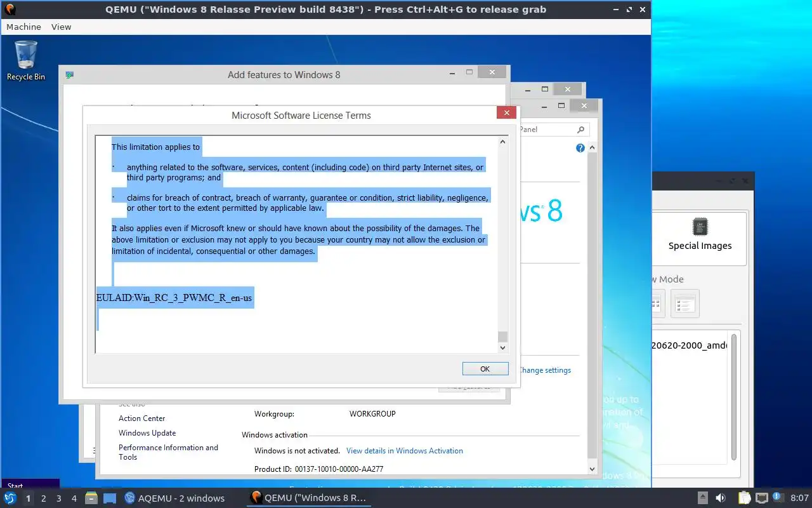The width and height of the screenshot is (812, 508).
Task: Click the QEMU window title bar icon
Action: tap(10, 9)
